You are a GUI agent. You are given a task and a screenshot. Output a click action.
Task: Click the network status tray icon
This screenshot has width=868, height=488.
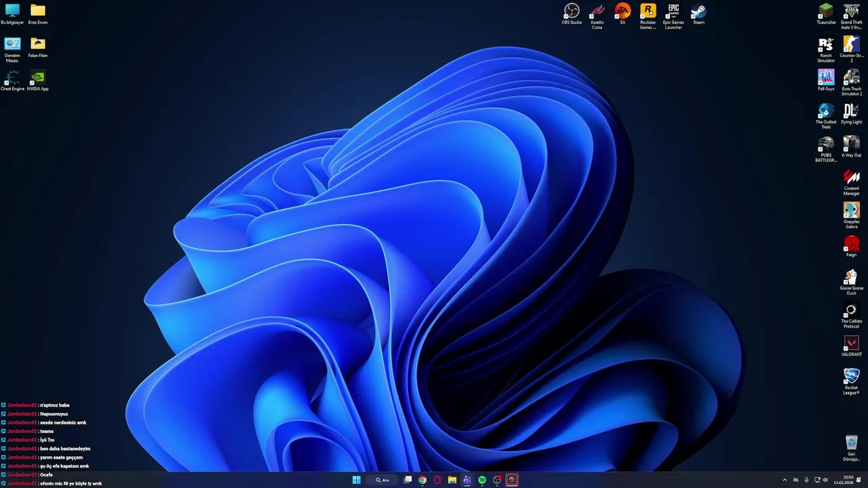tap(817, 480)
